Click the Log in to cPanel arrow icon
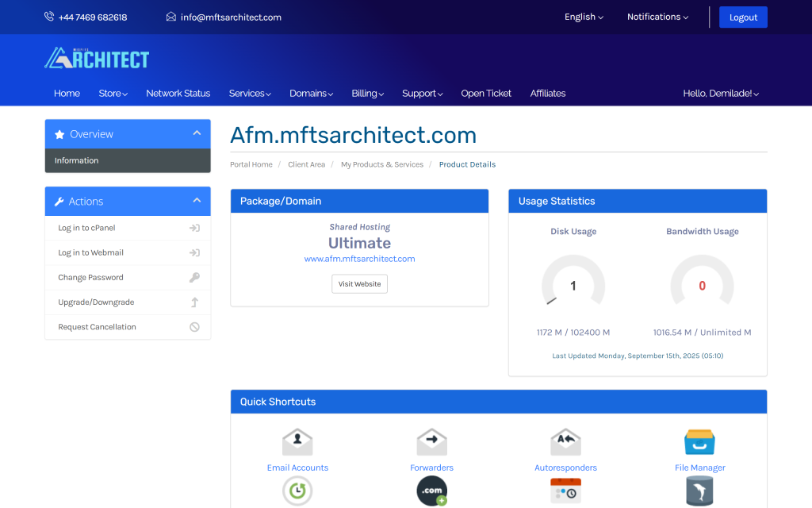Viewport: 812px width, 508px height. 194,228
